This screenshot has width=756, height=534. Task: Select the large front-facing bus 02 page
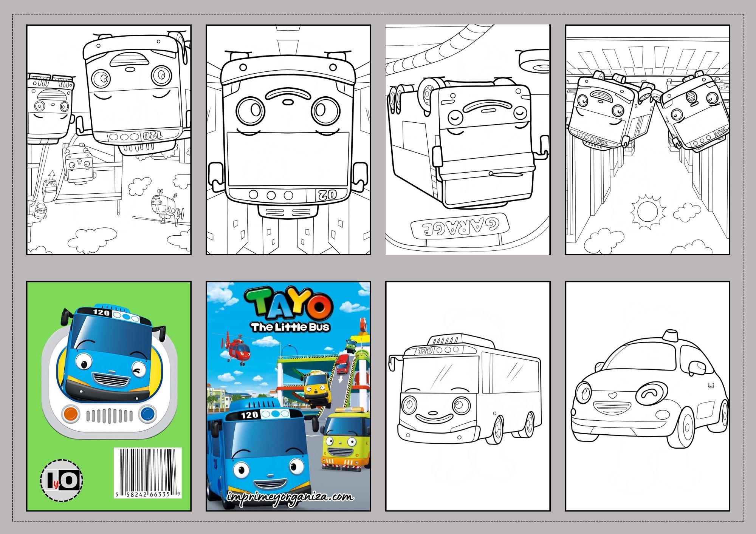pyautogui.click(x=288, y=140)
